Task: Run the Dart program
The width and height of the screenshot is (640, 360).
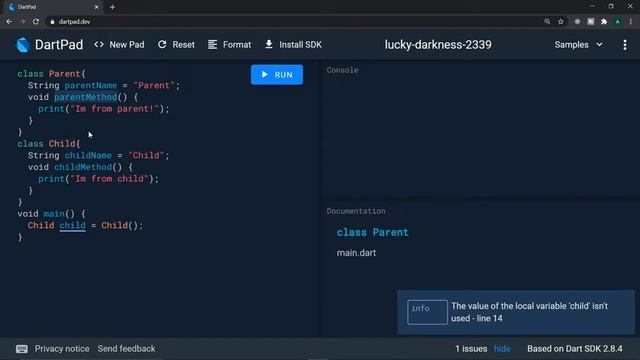Action: point(277,75)
